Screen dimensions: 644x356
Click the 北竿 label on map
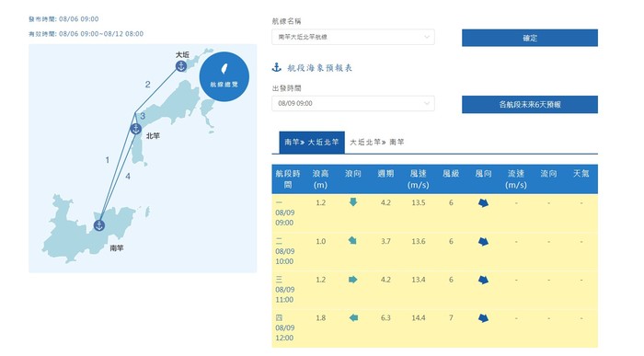pos(153,136)
